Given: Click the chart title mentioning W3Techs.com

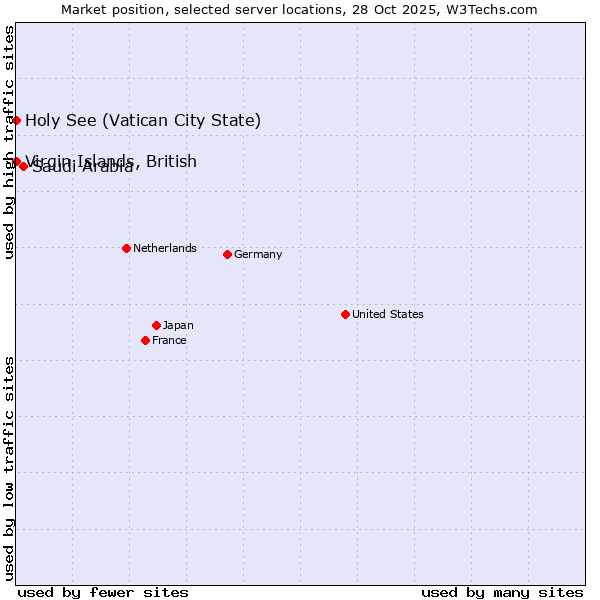Looking at the screenshot, I should [299, 9].
